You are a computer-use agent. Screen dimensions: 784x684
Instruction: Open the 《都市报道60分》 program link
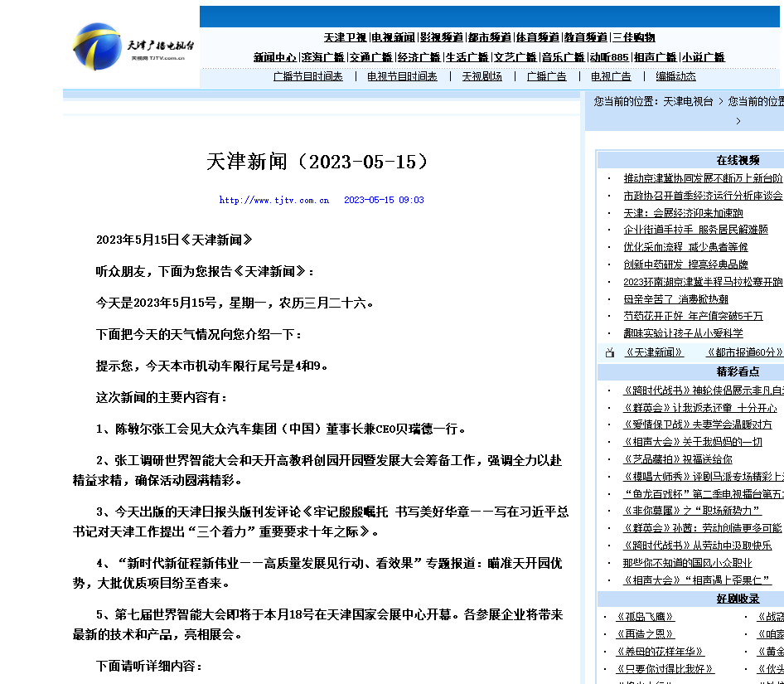pyautogui.click(x=743, y=352)
